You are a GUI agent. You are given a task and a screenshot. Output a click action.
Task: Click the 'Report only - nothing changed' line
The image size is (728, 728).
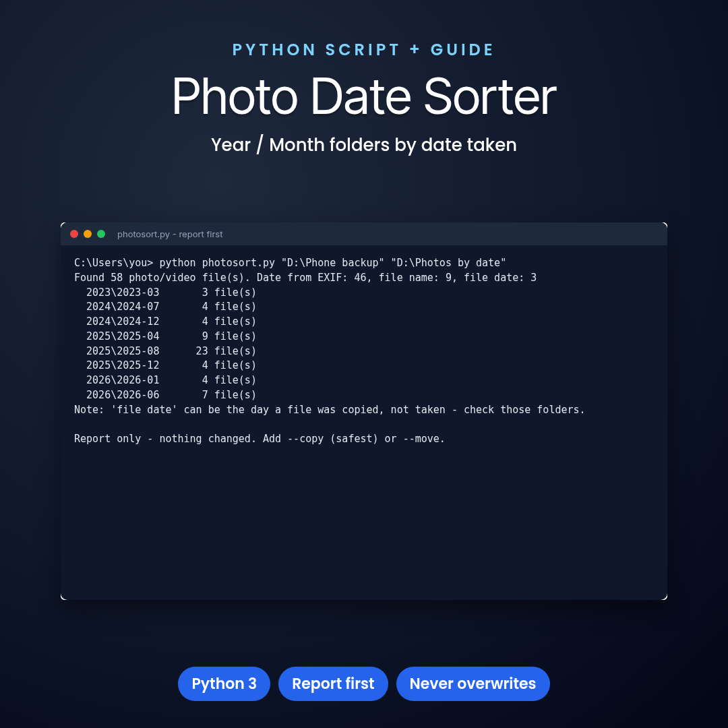260,439
